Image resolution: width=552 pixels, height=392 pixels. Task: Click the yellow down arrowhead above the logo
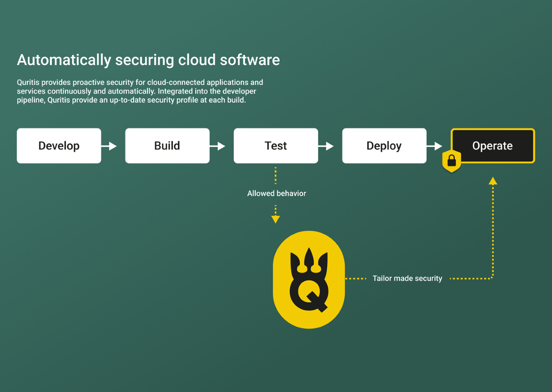[x=276, y=219]
